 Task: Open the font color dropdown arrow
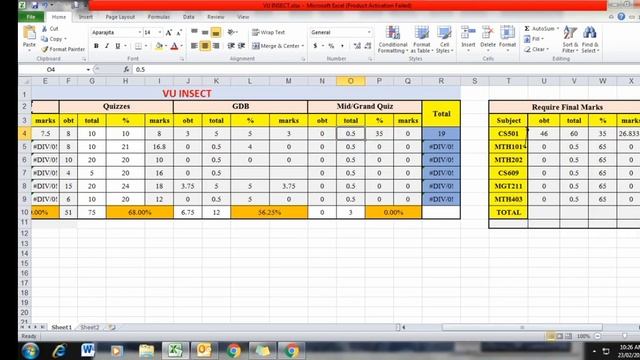coord(181,46)
